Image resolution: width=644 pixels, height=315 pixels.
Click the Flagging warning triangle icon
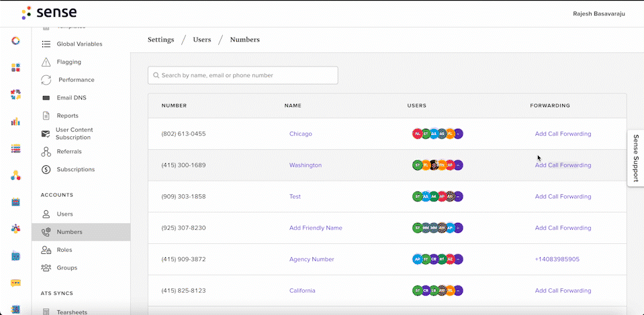pos(46,62)
